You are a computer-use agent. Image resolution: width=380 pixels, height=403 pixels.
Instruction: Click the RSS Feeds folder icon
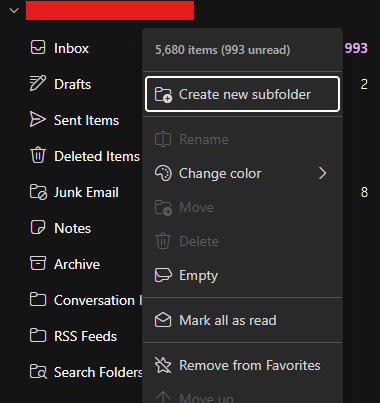tap(38, 335)
